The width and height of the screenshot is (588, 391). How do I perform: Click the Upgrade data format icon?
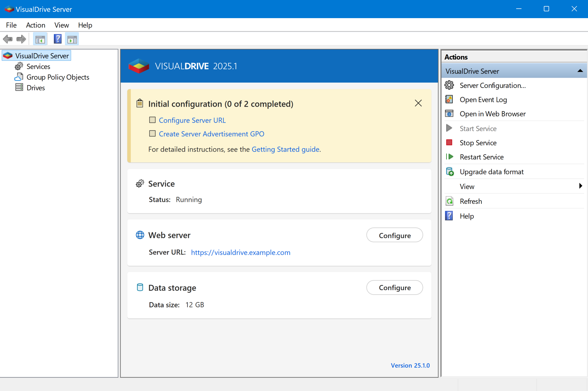[449, 171]
